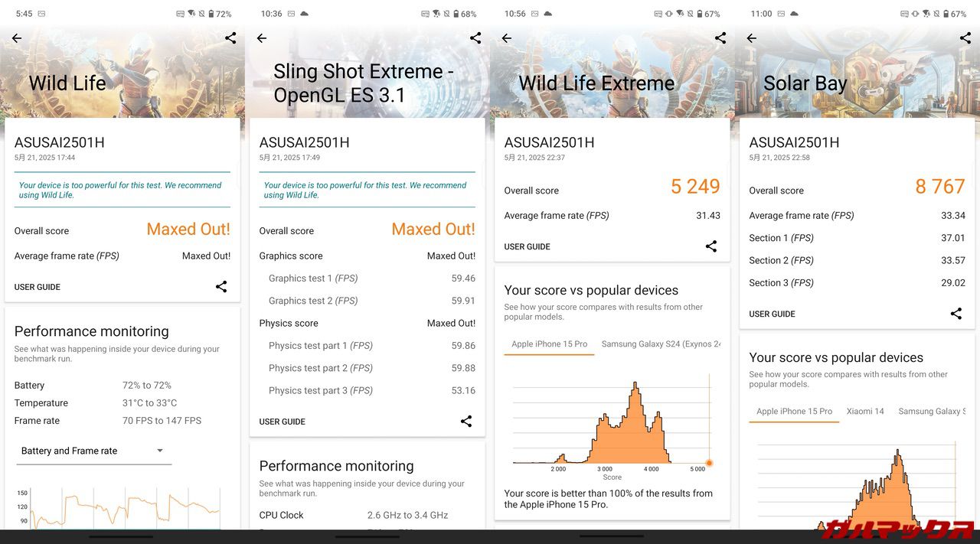This screenshot has height=544, width=980.
Task: Go back from Solar Bay screen
Action: [x=752, y=38]
